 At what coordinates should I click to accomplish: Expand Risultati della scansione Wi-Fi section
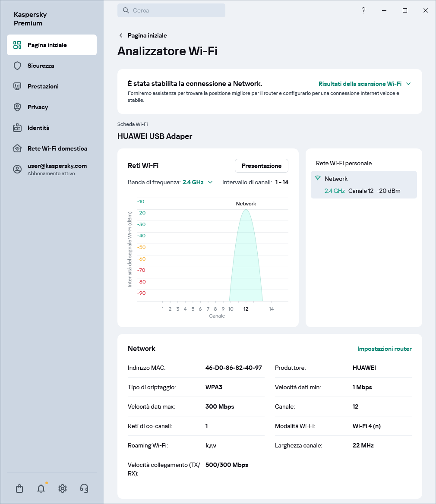[x=364, y=84]
